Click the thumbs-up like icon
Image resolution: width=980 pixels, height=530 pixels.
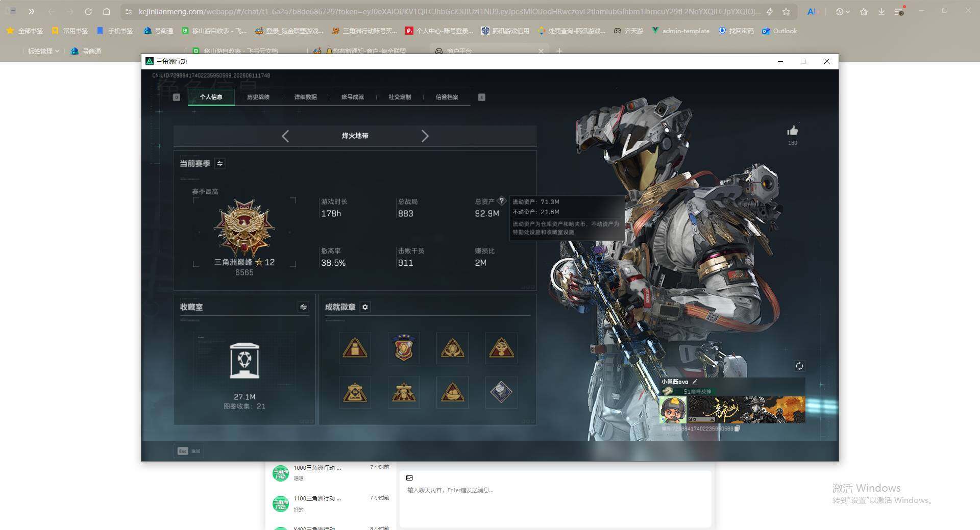[x=793, y=131]
